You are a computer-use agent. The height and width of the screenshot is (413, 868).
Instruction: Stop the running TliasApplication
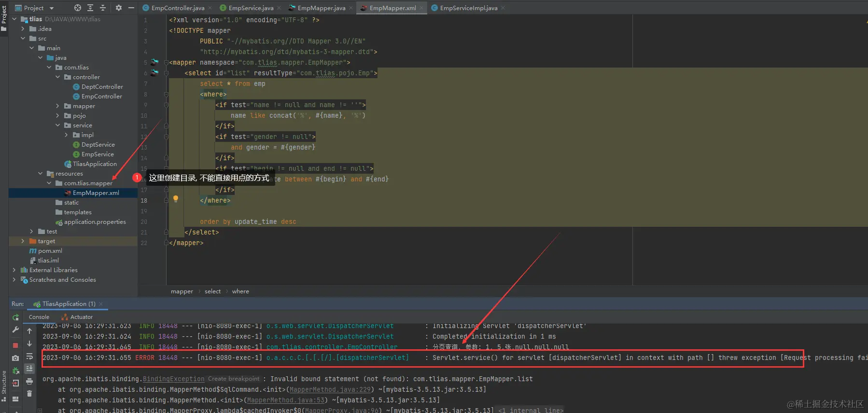[15, 345]
